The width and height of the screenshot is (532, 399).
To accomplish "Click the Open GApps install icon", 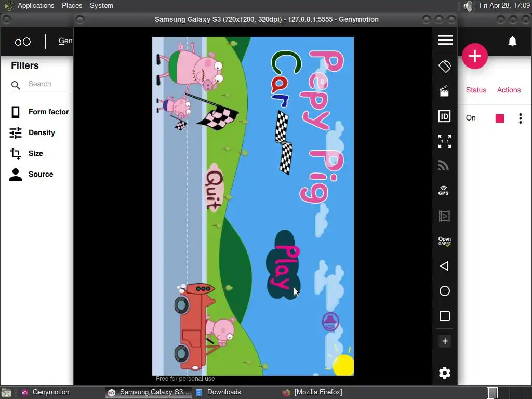I will click(445, 241).
